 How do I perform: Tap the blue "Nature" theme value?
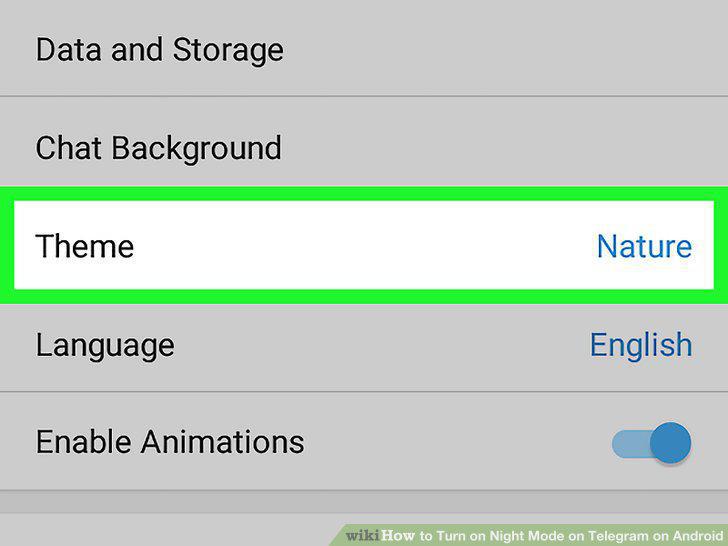pyautogui.click(x=644, y=246)
